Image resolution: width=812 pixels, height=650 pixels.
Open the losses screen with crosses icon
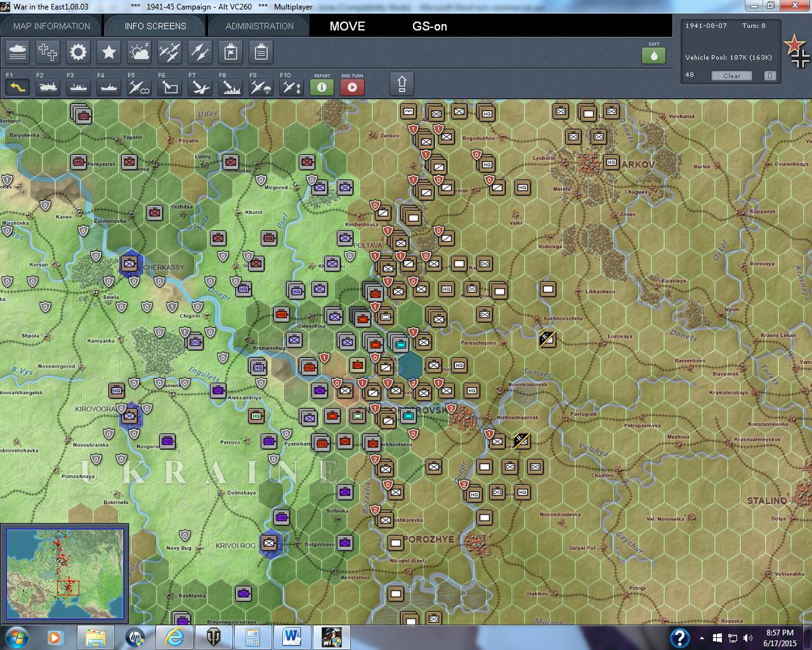point(48,52)
